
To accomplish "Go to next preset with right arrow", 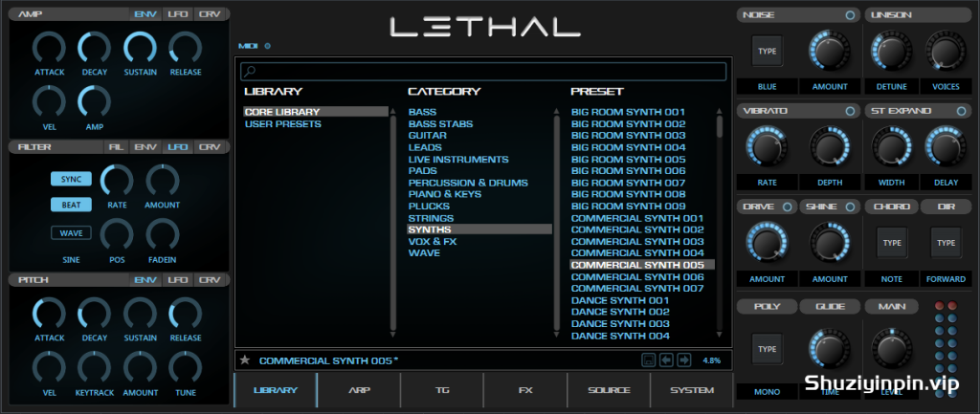I will (x=683, y=360).
